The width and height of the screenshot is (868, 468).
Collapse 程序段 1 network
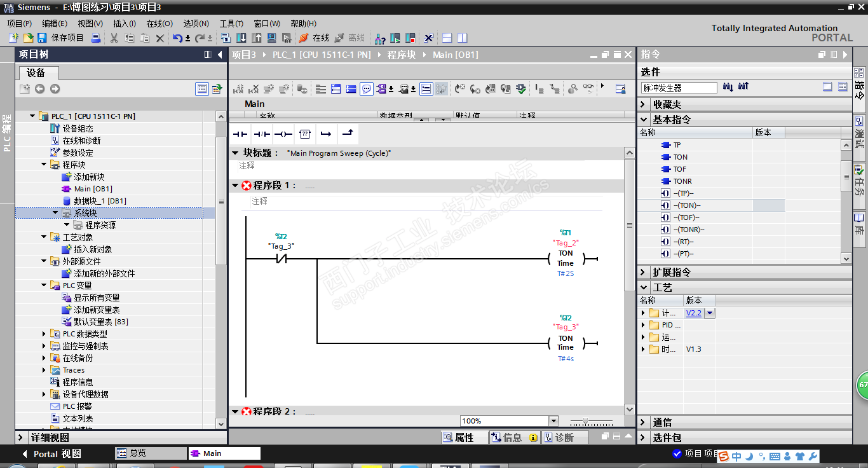click(x=235, y=186)
